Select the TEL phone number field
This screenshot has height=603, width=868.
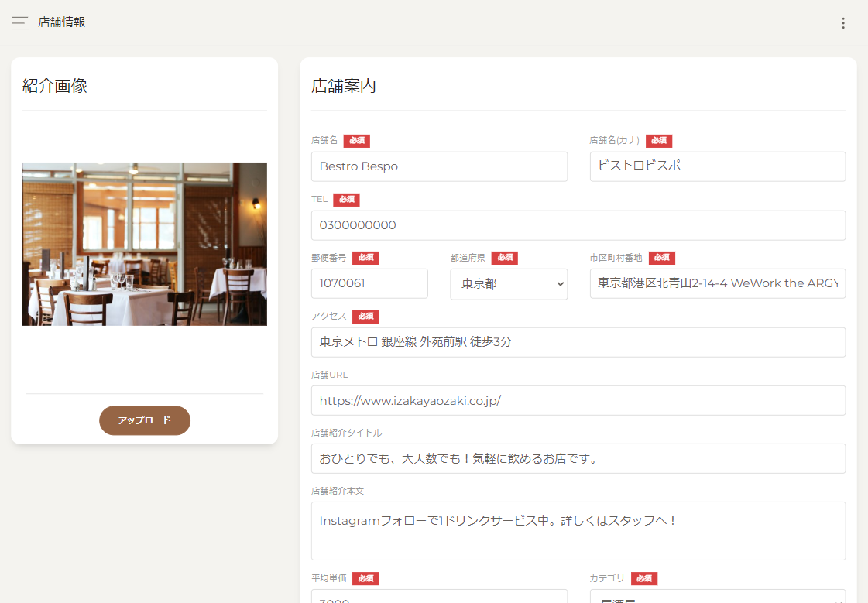click(578, 225)
